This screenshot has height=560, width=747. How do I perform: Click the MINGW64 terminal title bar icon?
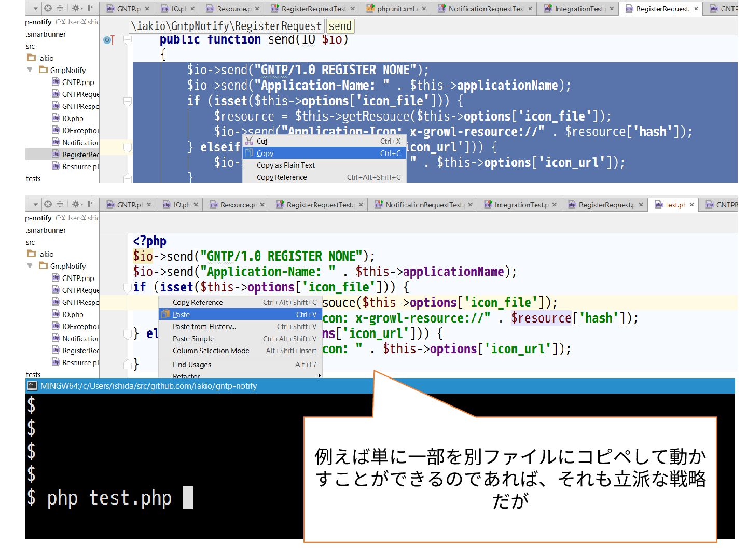[x=32, y=386]
